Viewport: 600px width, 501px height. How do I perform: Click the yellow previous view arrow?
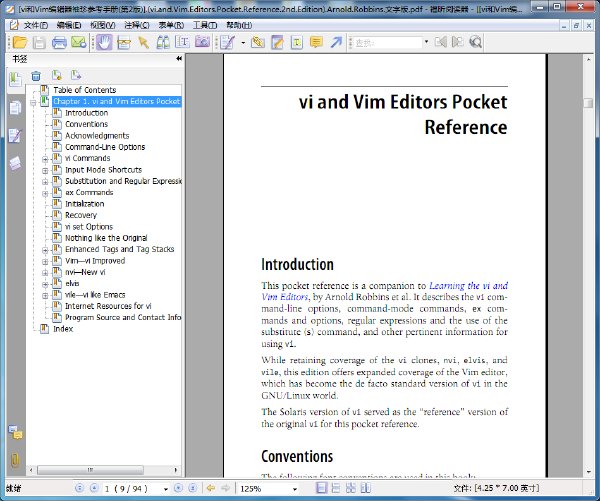point(210,488)
